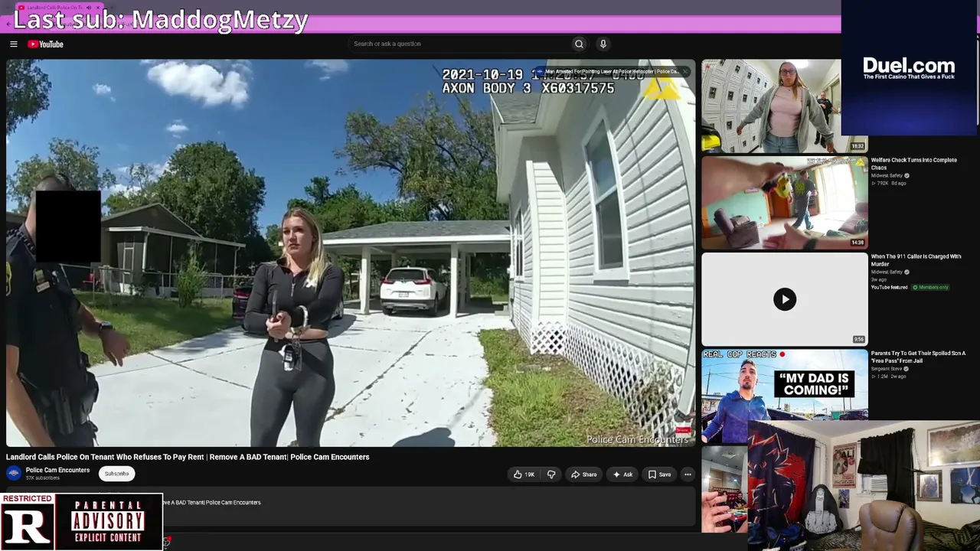Click the magnifier search button
The height and width of the screenshot is (551, 980).
click(x=579, y=44)
